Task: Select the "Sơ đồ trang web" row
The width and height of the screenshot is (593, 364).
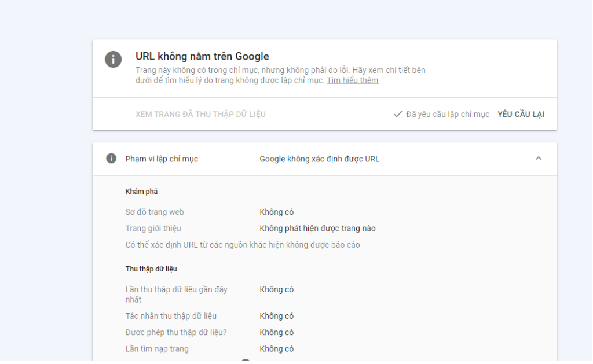Action: click(x=156, y=212)
